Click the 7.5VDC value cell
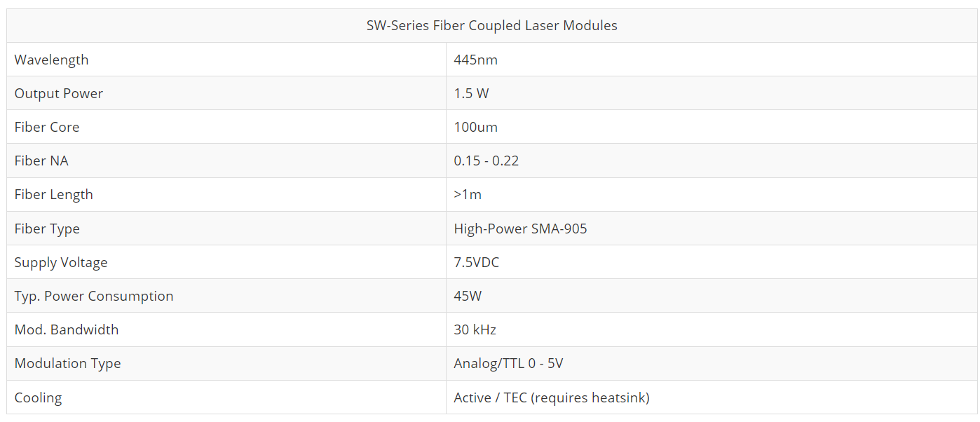The image size is (980, 422). 476,262
